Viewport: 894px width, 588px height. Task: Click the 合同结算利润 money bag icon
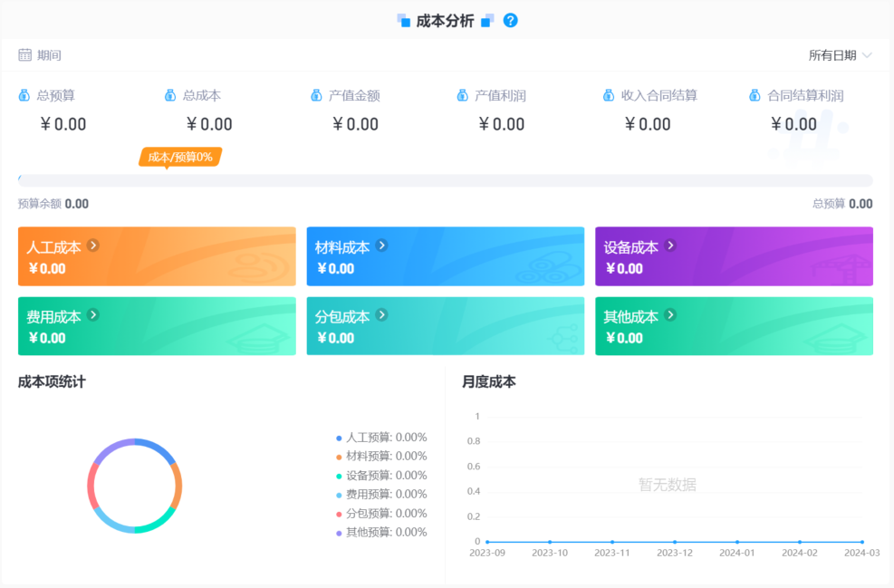click(754, 94)
